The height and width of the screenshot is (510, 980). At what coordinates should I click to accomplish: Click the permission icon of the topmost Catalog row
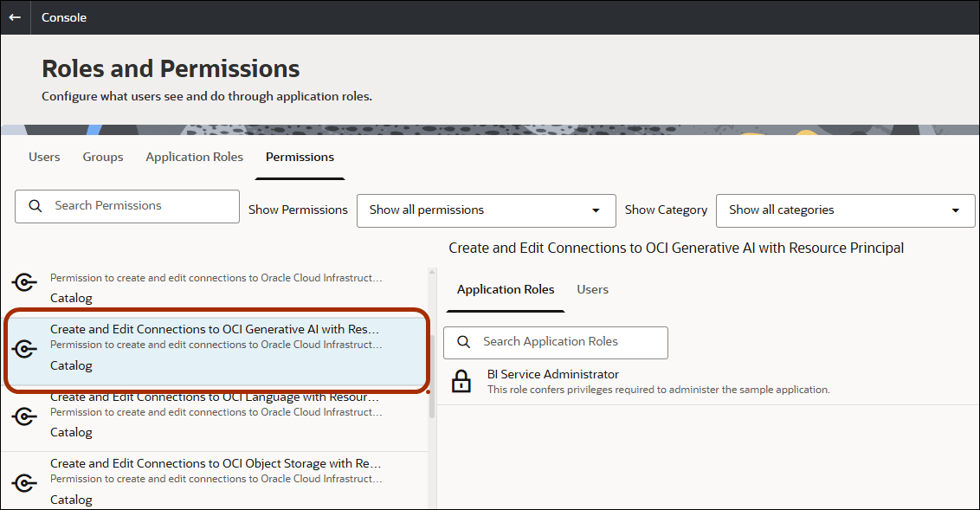(24, 282)
